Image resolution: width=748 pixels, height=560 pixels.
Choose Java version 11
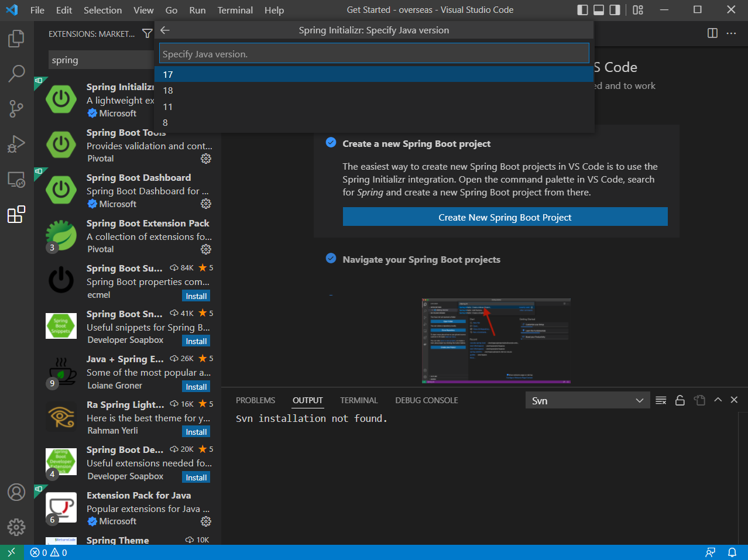pyautogui.click(x=375, y=106)
